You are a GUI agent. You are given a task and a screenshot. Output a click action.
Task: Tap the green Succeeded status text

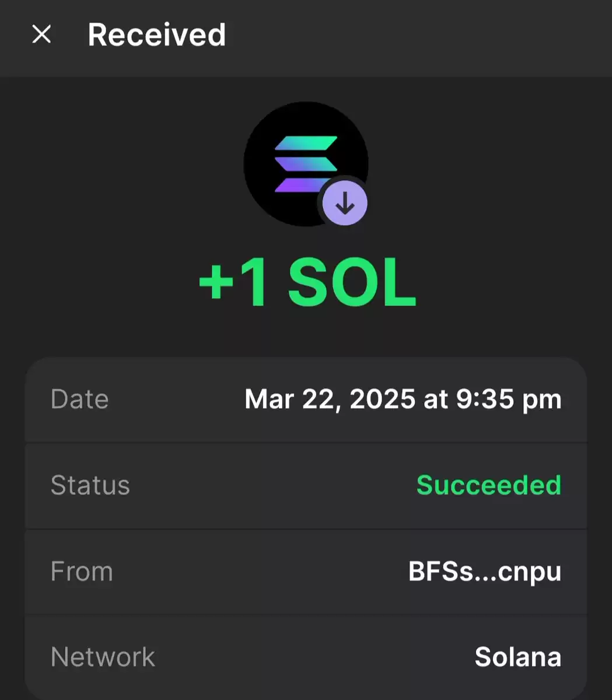pyautogui.click(x=489, y=485)
